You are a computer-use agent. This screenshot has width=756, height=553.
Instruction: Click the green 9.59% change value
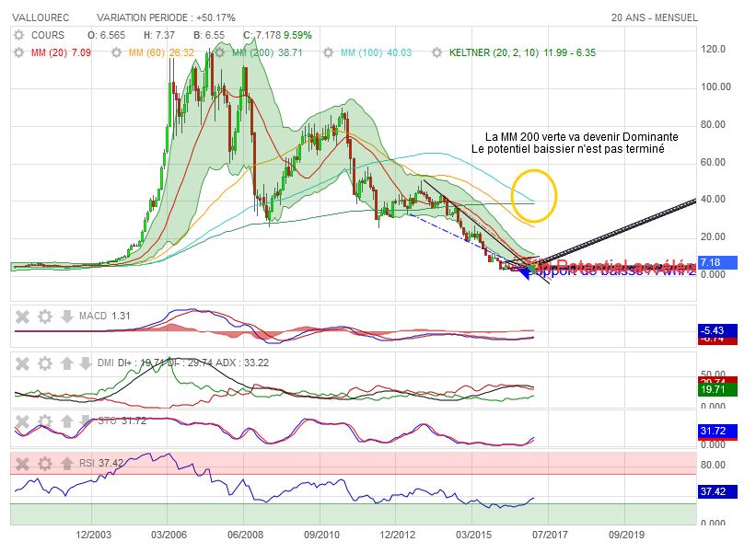[x=297, y=35]
